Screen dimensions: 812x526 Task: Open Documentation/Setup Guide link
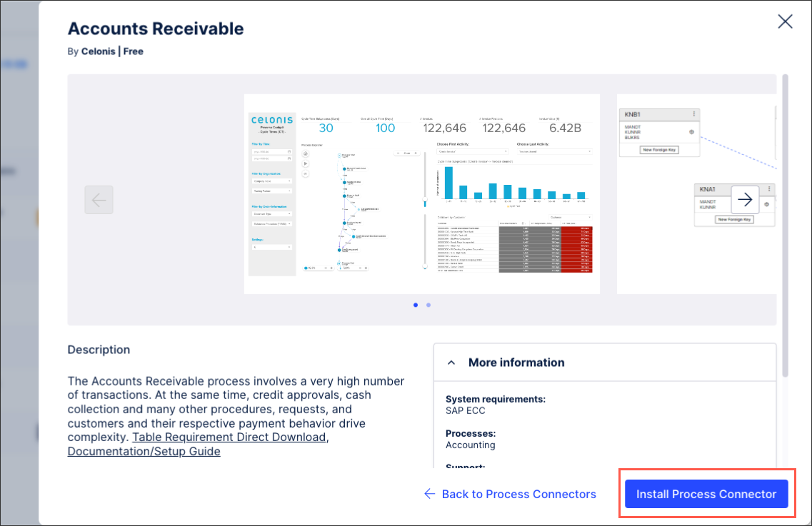coord(144,451)
